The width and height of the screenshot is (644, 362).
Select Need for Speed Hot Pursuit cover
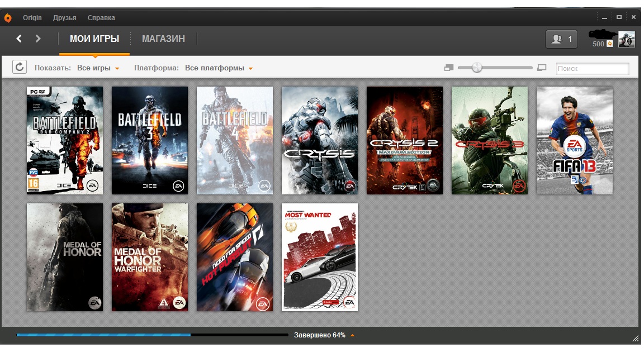coord(235,258)
